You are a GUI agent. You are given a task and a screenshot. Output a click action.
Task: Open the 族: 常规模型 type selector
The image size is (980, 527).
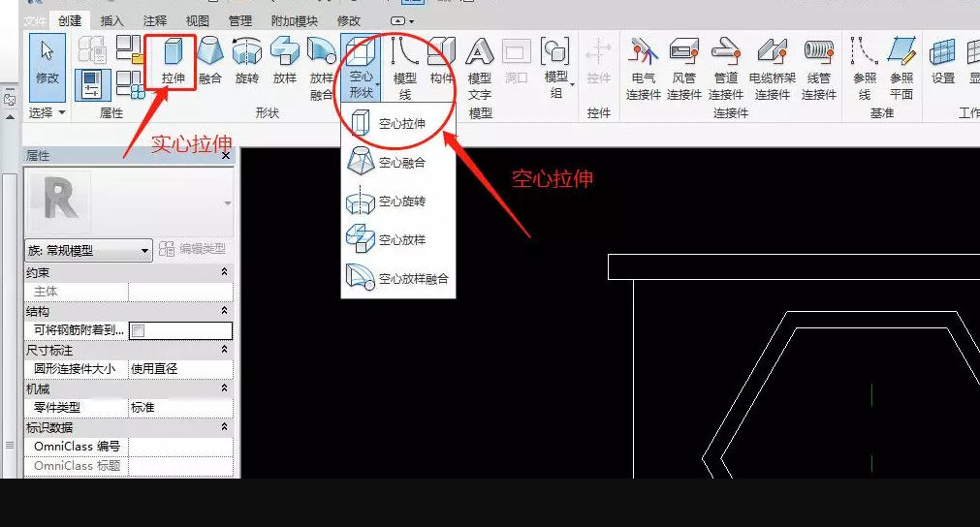pos(88,250)
